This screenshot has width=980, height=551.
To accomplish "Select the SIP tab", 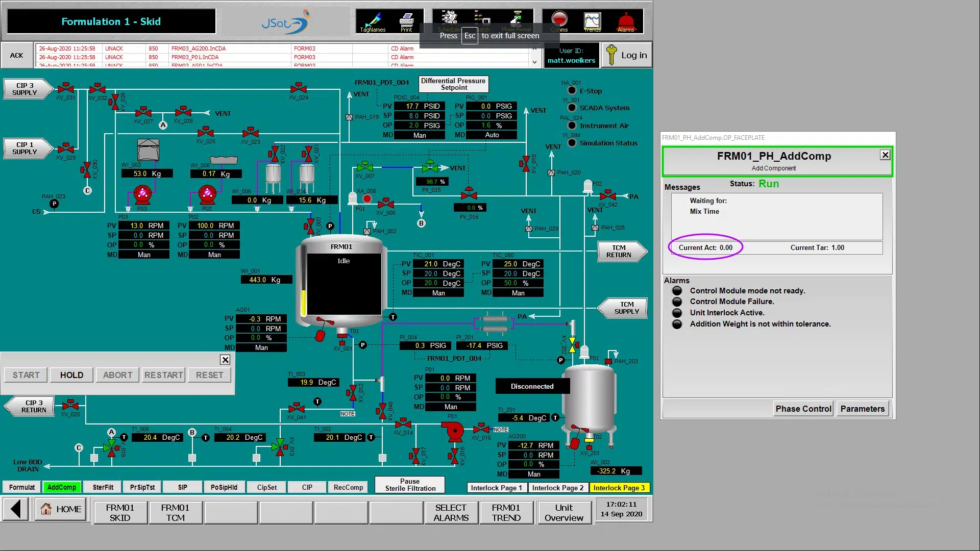I will coord(182,487).
